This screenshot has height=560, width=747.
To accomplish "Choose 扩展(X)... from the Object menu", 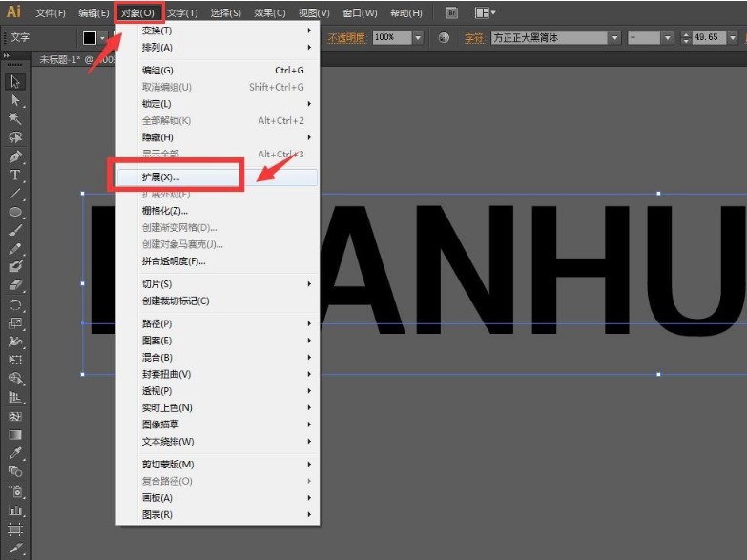I will [218, 176].
